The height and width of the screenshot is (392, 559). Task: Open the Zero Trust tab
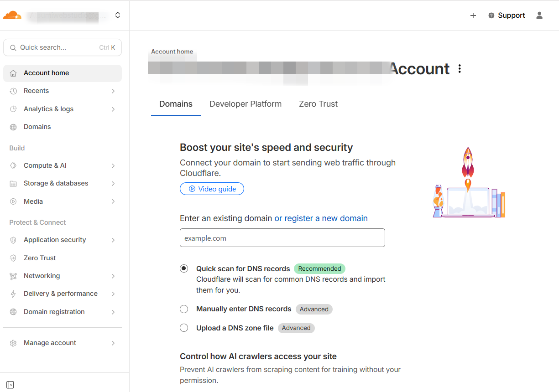click(x=318, y=104)
